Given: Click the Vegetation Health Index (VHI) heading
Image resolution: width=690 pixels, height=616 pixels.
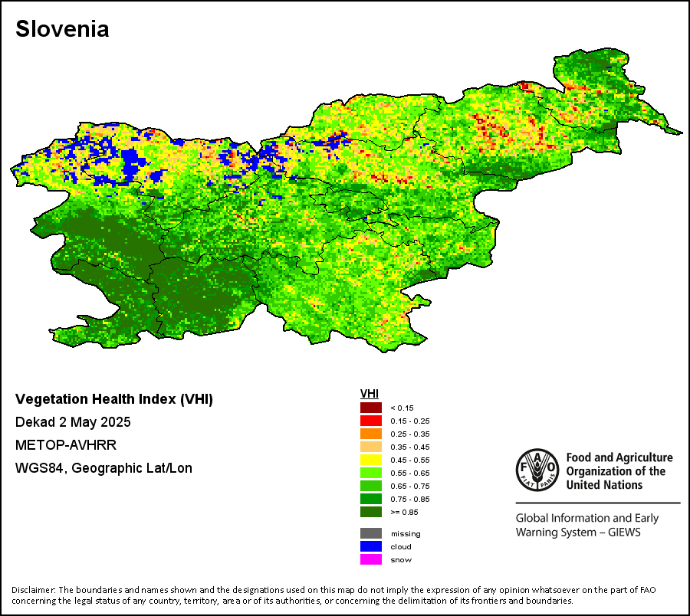Looking at the screenshot, I should coord(114,399).
